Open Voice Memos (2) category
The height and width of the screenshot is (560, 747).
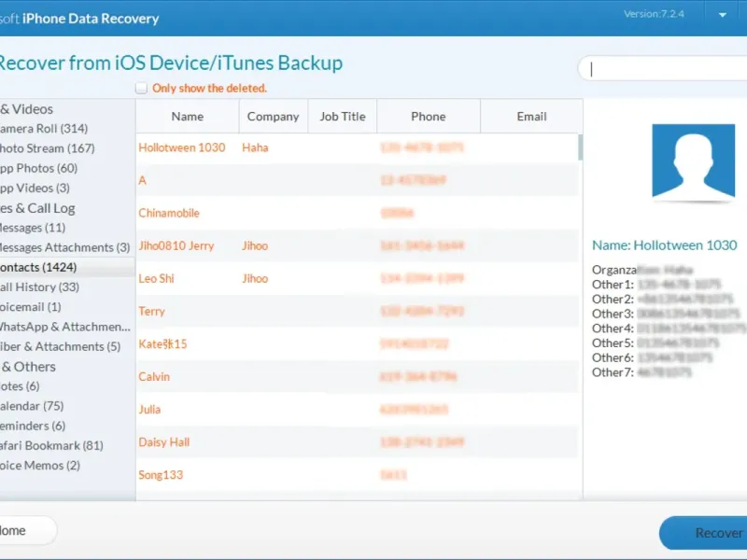[x=39, y=465]
